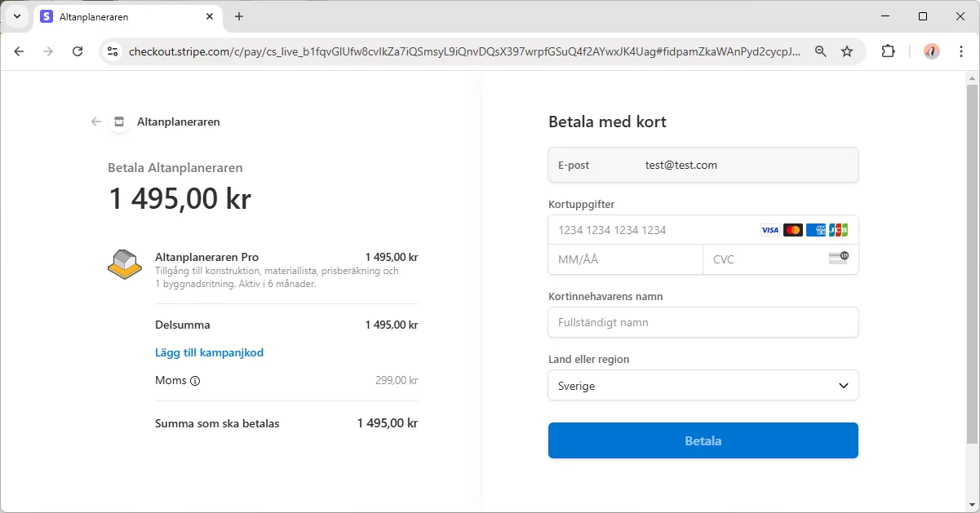Open the Chrome profile avatar
The width and height of the screenshot is (980, 513).
point(931,51)
